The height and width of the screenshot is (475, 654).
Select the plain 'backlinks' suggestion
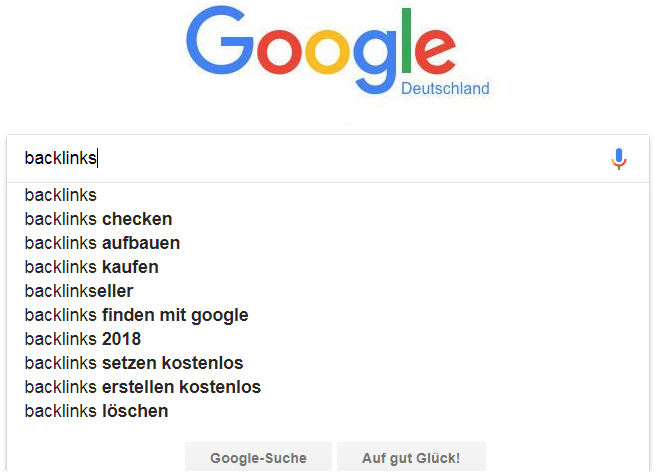[61, 195]
